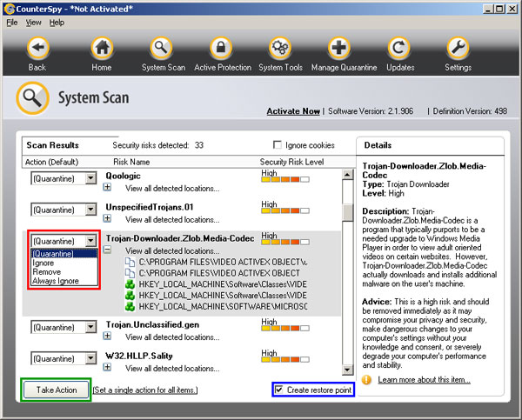The width and height of the screenshot is (522, 420).
Task: Click the first HKEY_LOCAL_MACHINE registry icon
Action: pos(130,284)
